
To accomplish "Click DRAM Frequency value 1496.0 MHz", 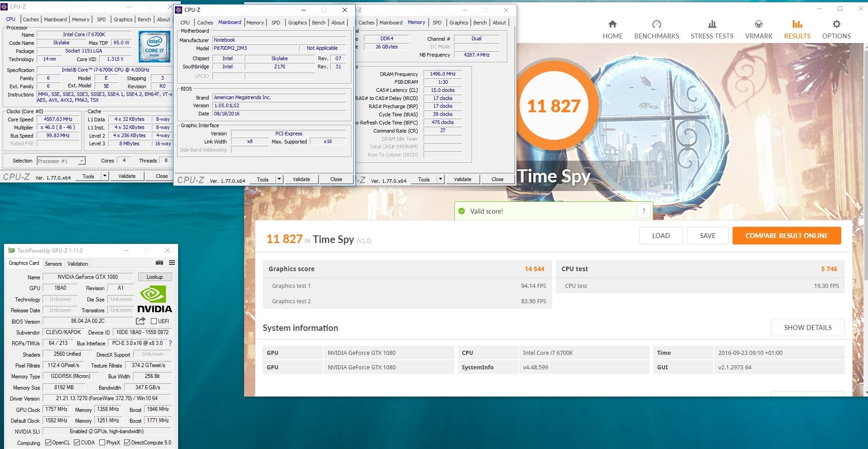I will point(443,74).
